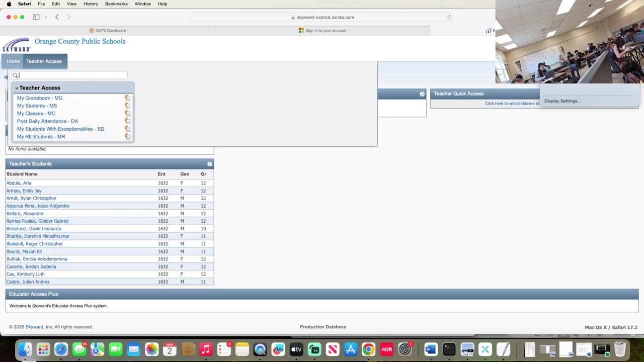Click the Display Settings option
Image resolution: width=644 pixels, height=362 pixels.
(x=562, y=101)
